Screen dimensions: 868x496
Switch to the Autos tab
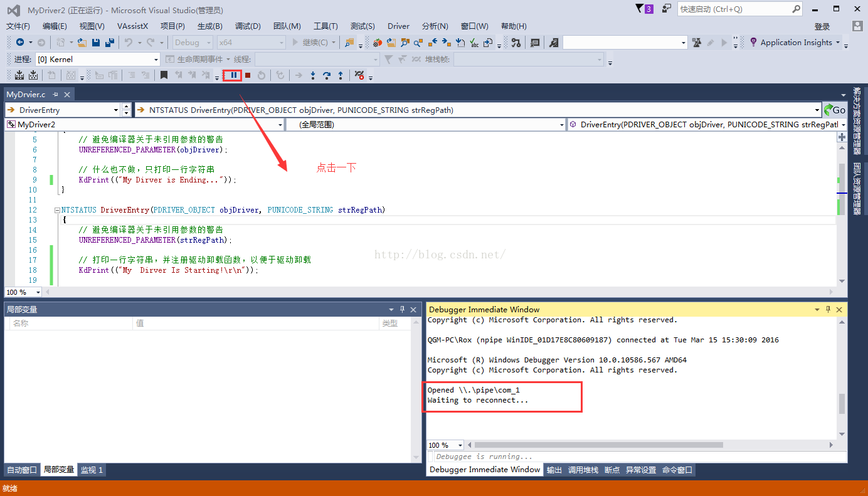(x=21, y=470)
